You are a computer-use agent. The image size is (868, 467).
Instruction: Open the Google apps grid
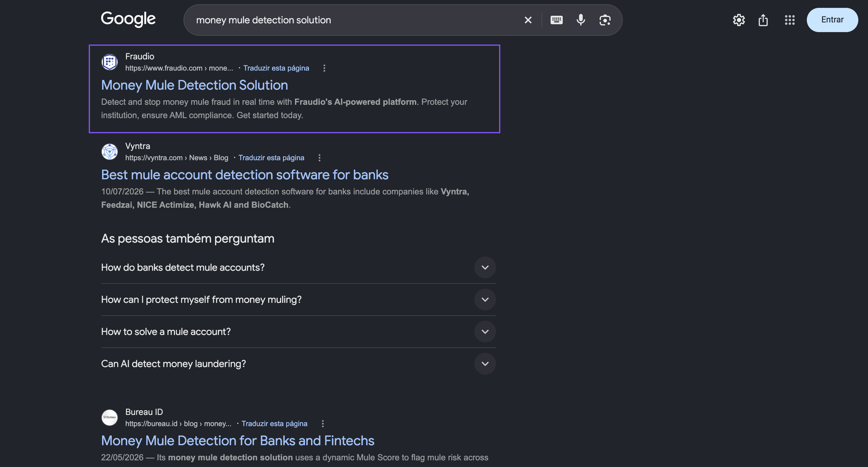790,20
